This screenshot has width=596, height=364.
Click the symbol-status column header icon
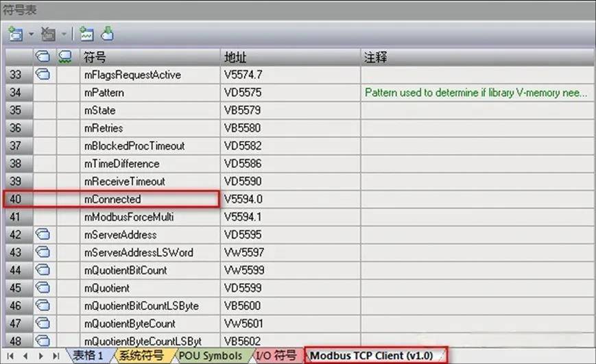[43, 57]
